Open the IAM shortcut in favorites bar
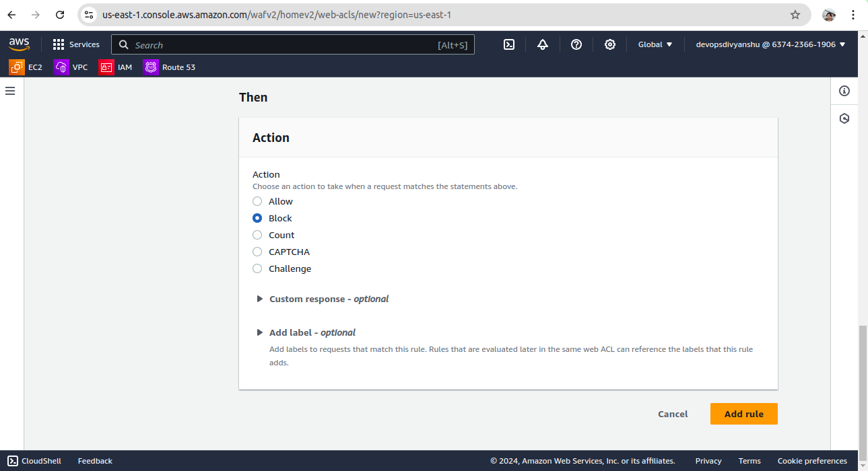 click(116, 67)
